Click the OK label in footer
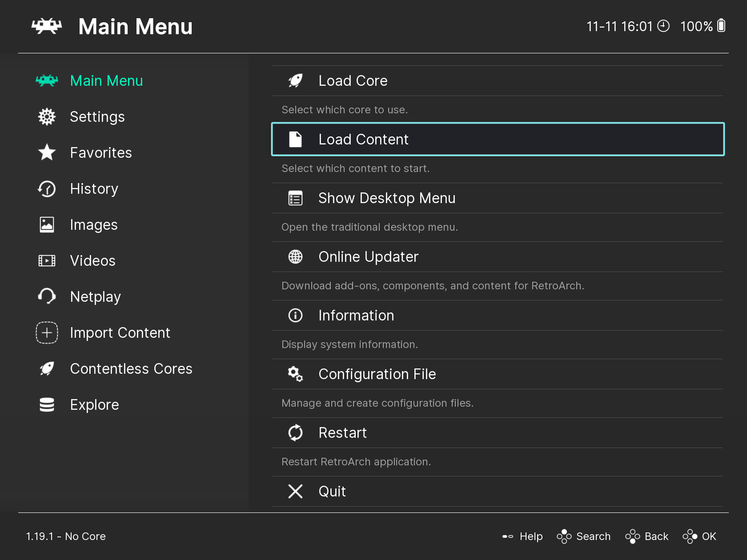The width and height of the screenshot is (747, 560). coord(709,536)
